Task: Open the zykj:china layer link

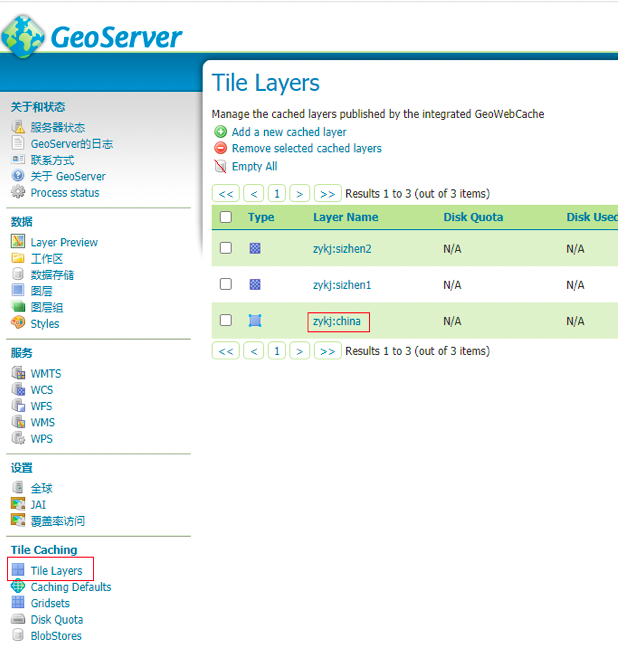Action: click(337, 321)
